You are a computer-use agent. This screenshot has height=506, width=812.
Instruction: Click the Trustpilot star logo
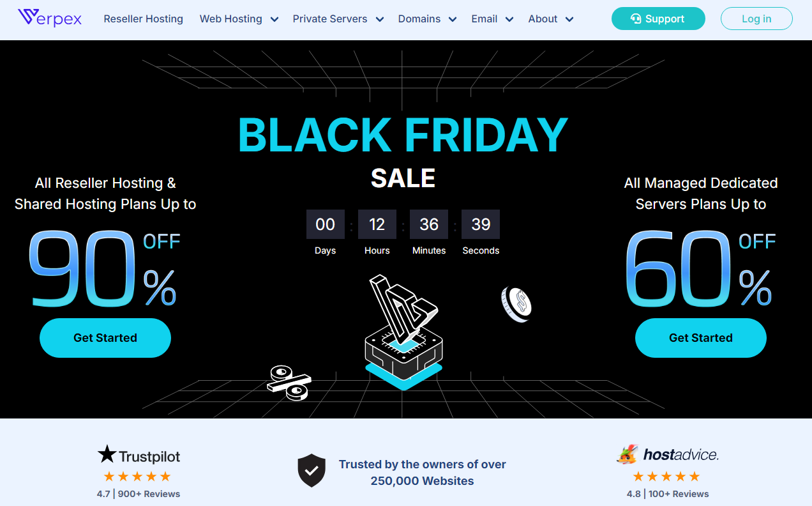click(x=107, y=455)
